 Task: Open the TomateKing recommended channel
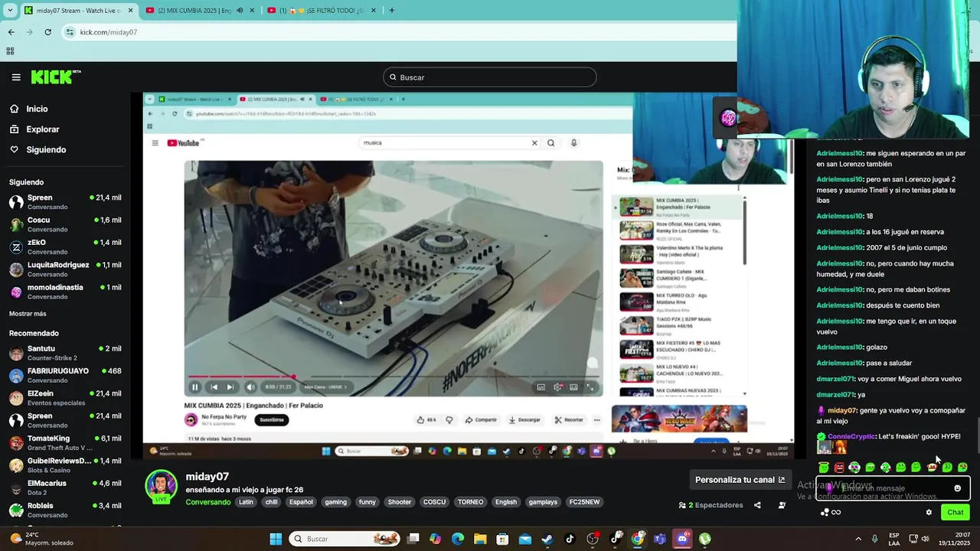pyautogui.click(x=65, y=442)
